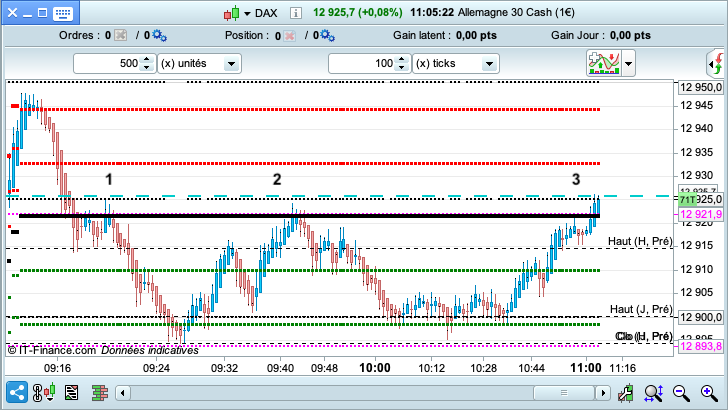Image resolution: width=728 pixels, height=410 pixels.
Task: Click the 10:00 time axis label
Action: (375, 368)
